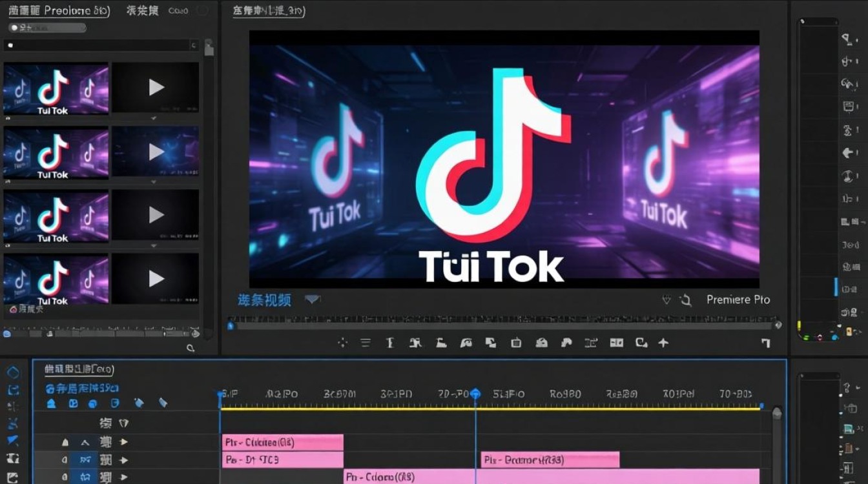Click the four-dot crosshair icon in the monitor toolbar
The width and height of the screenshot is (868, 484).
[x=342, y=343]
